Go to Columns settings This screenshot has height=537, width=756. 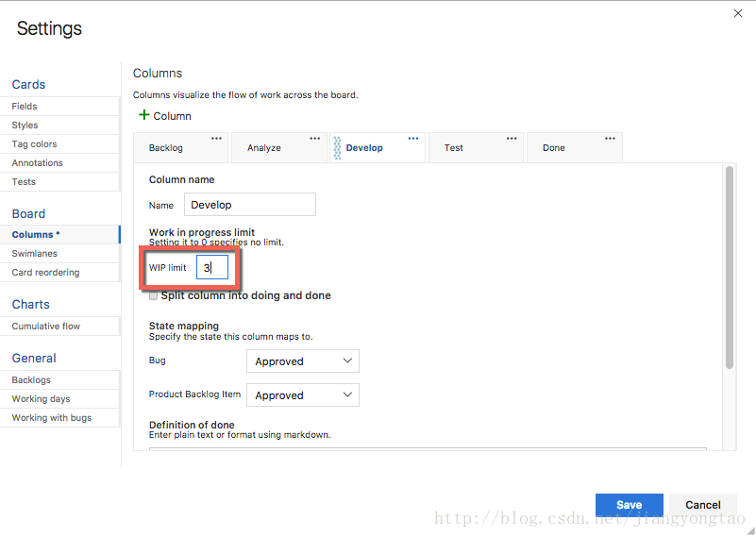tap(59, 234)
